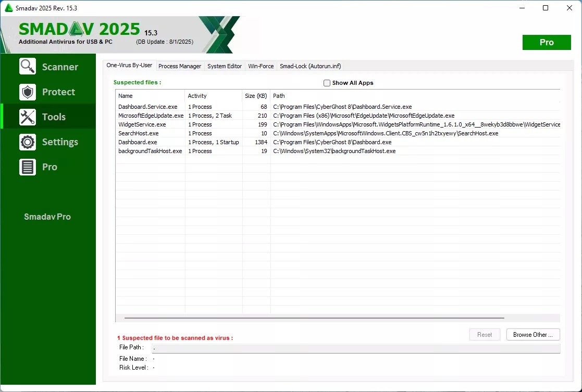Maximize the Smadav window
582x392 pixels.
coord(546,8)
